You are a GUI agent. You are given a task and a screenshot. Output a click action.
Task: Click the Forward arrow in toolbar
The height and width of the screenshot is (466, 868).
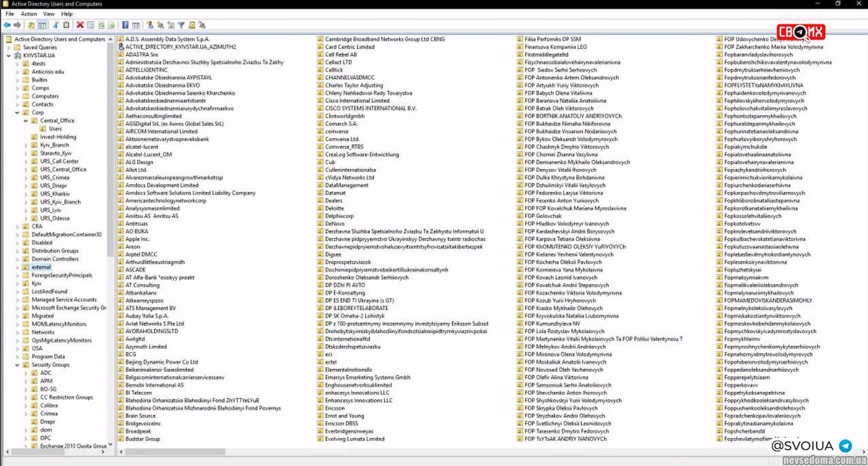coord(18,25)
